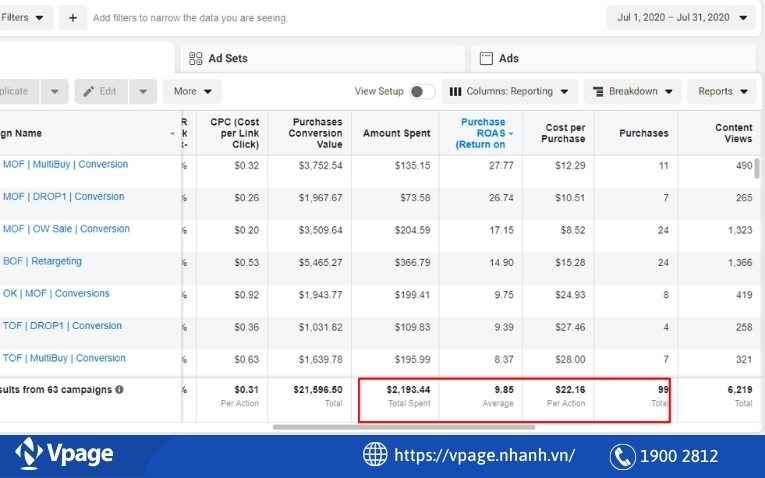
Task: Select the 1,366 content views cell
Action: (740, 263)
